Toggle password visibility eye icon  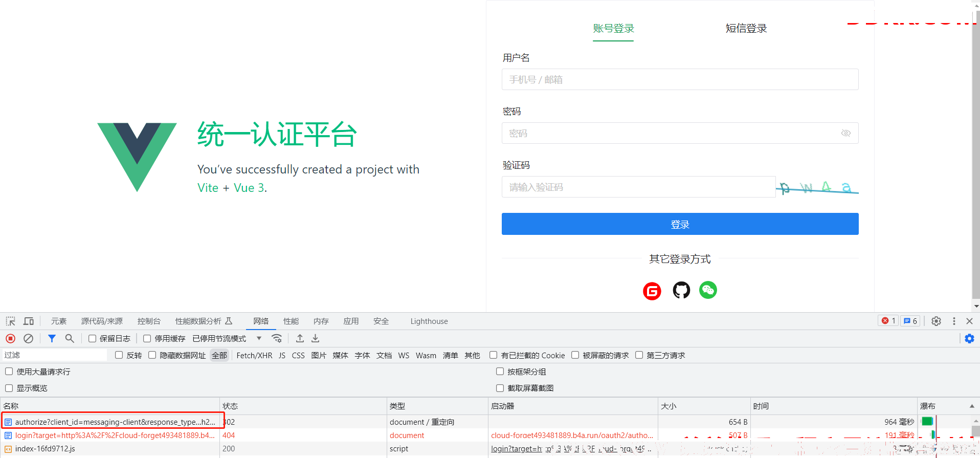(x=846, y=133)
